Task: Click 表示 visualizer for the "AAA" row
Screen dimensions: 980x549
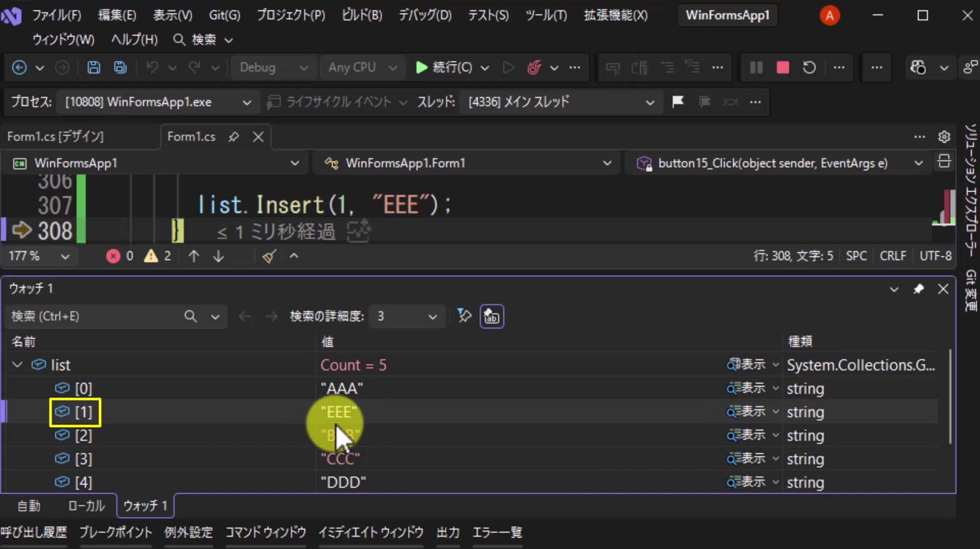Action: click(747, 388)
